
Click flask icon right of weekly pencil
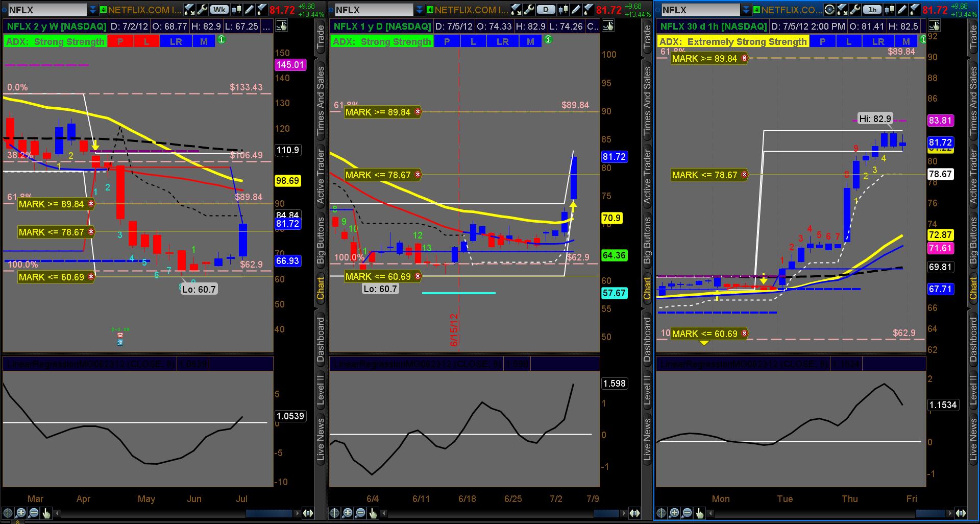[261, 9]
